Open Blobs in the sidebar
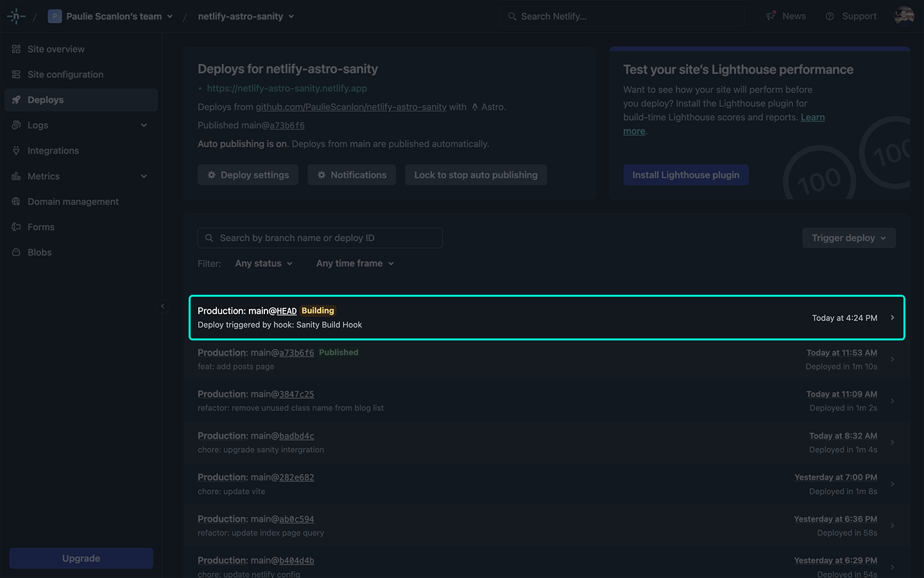Viewport: 924px width, 578px height. (81, 252)
